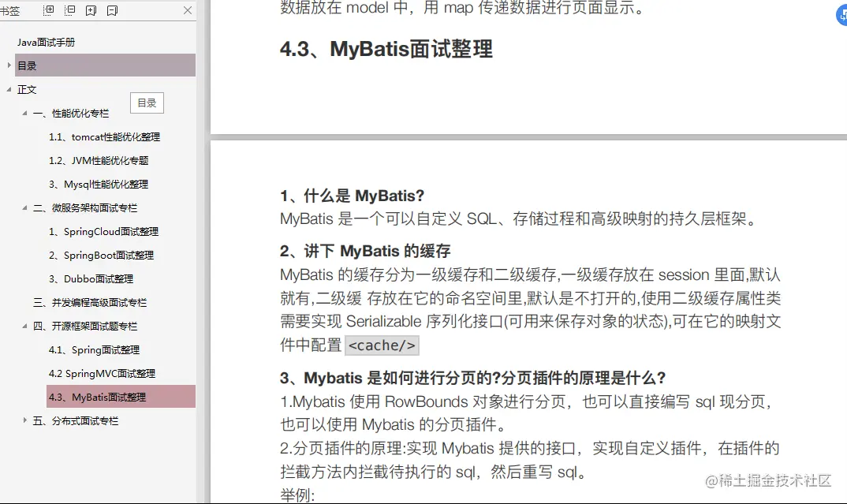847x504 pixels.
Task: Click the heading 4.3、MyBatis面试整理
Action: (386, 49)
